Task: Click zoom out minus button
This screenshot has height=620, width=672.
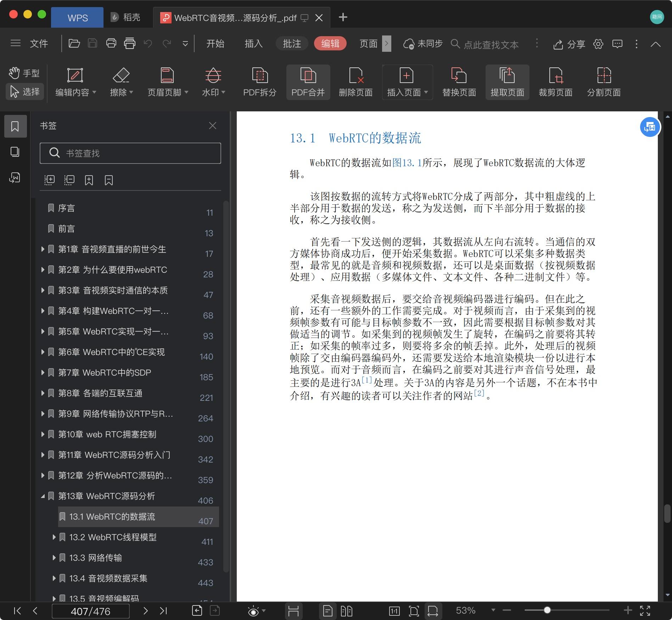Action: [507, 610]
